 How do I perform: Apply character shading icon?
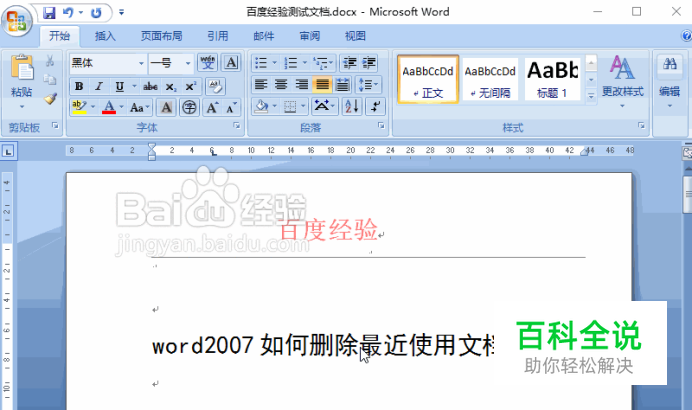tap(166, 108)
